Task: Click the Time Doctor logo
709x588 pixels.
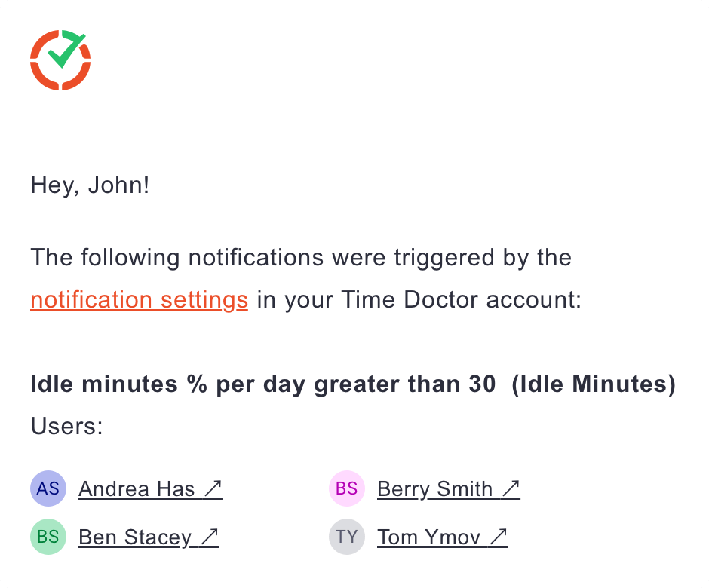Action: click(x=60, y=60)
